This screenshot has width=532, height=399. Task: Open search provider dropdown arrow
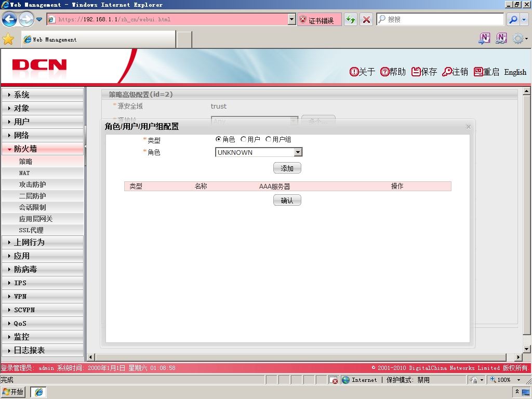point(524,19)
